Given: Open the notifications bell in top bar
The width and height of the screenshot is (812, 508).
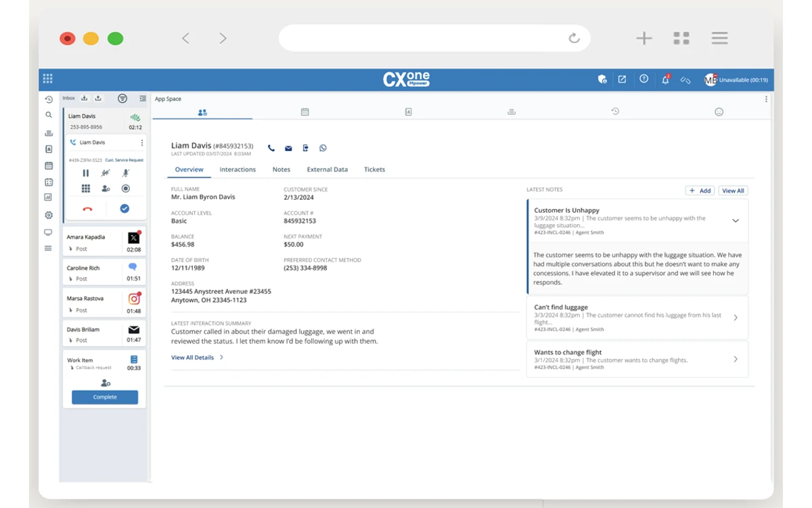Looking at the screenshot, I should click(666, 79).
